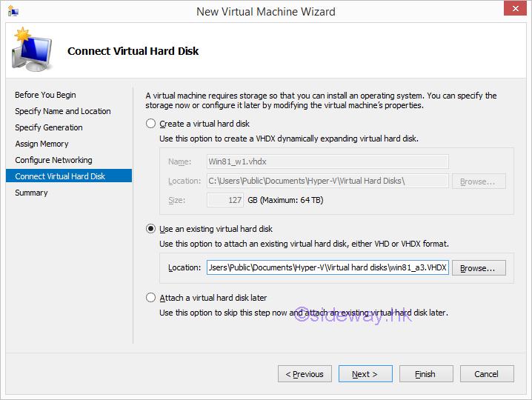Go to Before You Begin step
Image resolution: width=532 pixels, height=400 pixels.
pyautogui.click(x=45, y=95)
